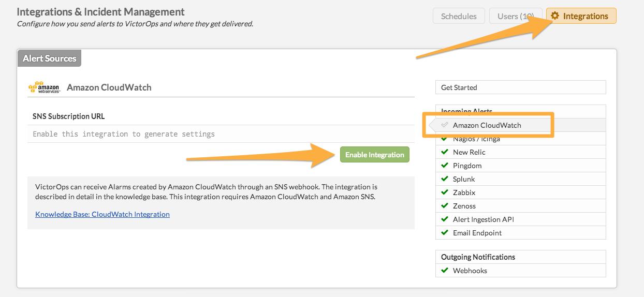Click the green checkmark next to New Relic
Image resolution: width=644 pixels, height=297 pixels.
coord(444,152)
